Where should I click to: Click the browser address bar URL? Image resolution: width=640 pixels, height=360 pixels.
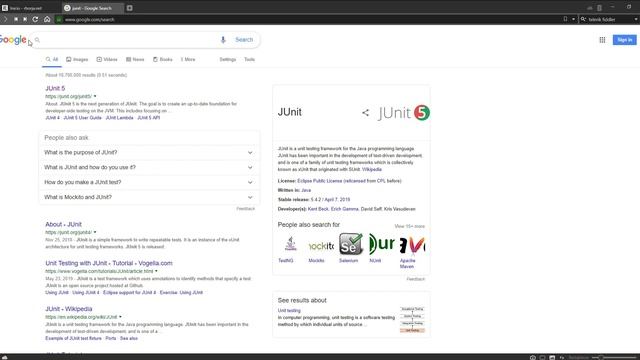click(90, 19)
